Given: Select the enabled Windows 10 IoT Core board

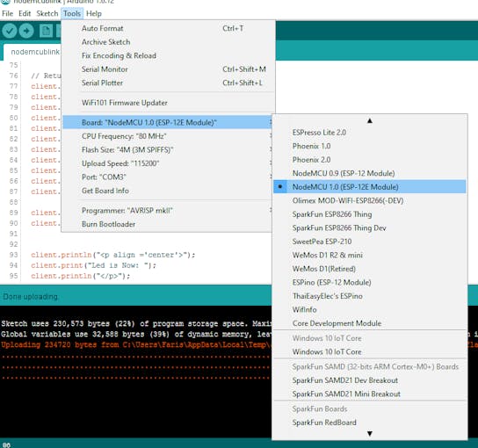Looking at the screenshot, I should (x=369, y=351).
